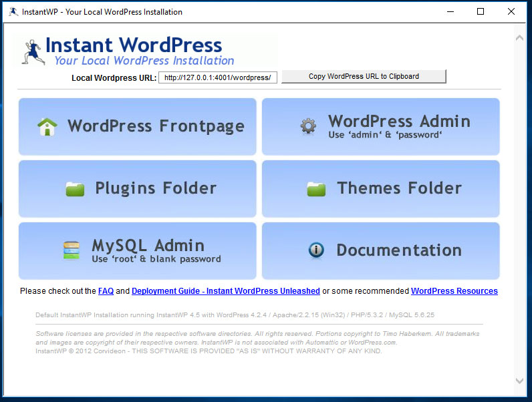Launch MySQL Admin tile
Viewport: 532px width, 402px height.
[x=138, y=251]
